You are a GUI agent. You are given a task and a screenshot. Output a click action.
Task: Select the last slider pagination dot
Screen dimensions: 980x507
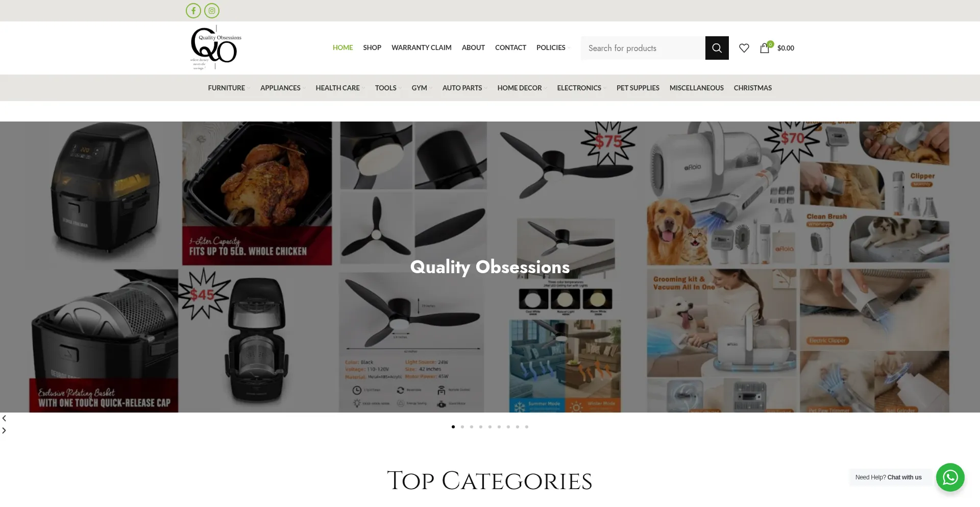(x=527, y=427)
